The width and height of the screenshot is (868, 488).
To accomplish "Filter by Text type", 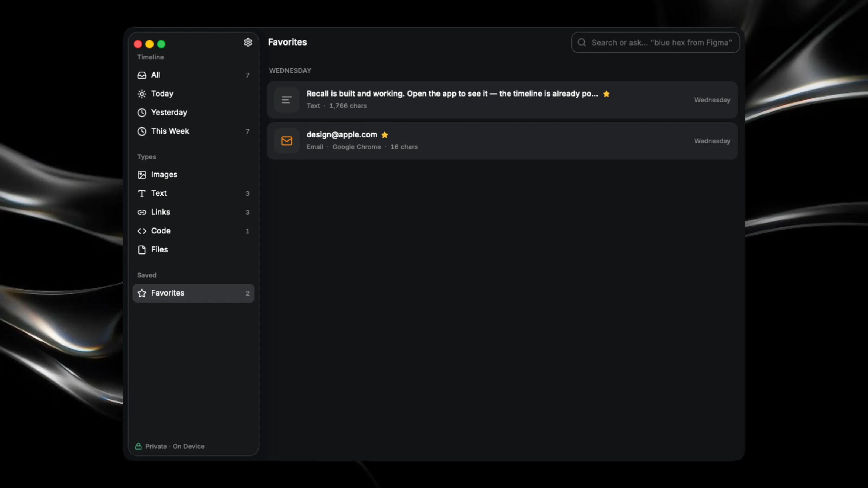I will [193, 193].
